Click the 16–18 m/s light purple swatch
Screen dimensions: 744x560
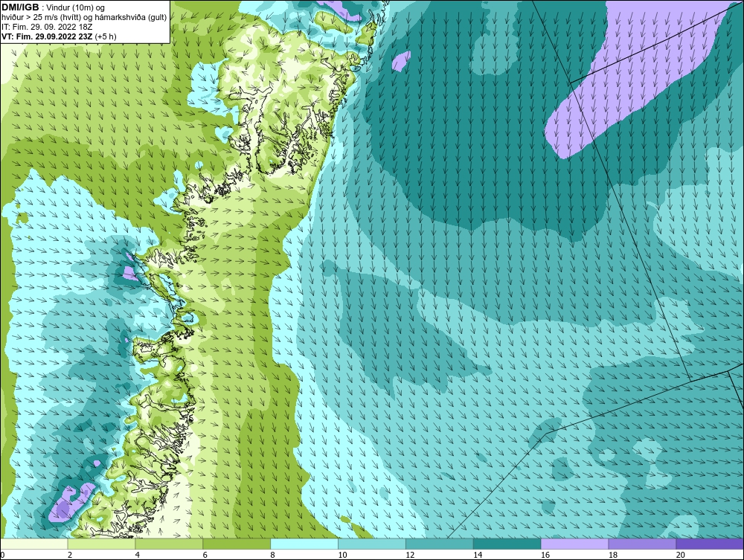click(x=574, y=544)
